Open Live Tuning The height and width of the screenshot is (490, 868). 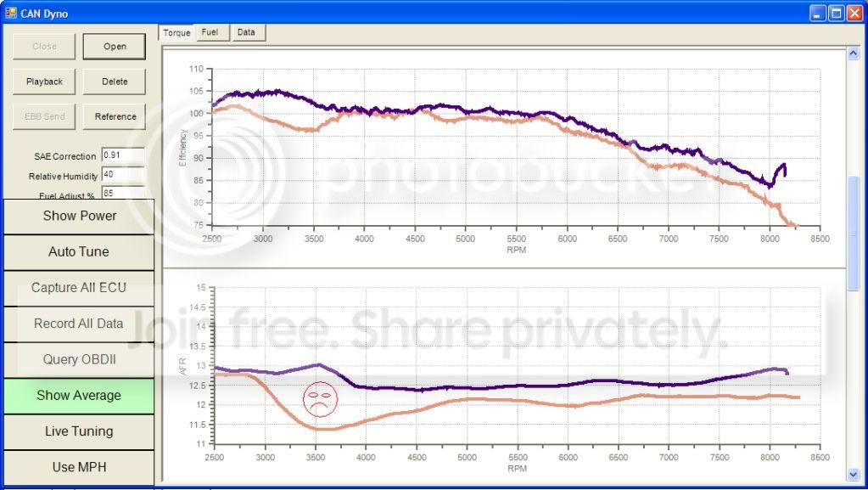click(x=79, y=431)
